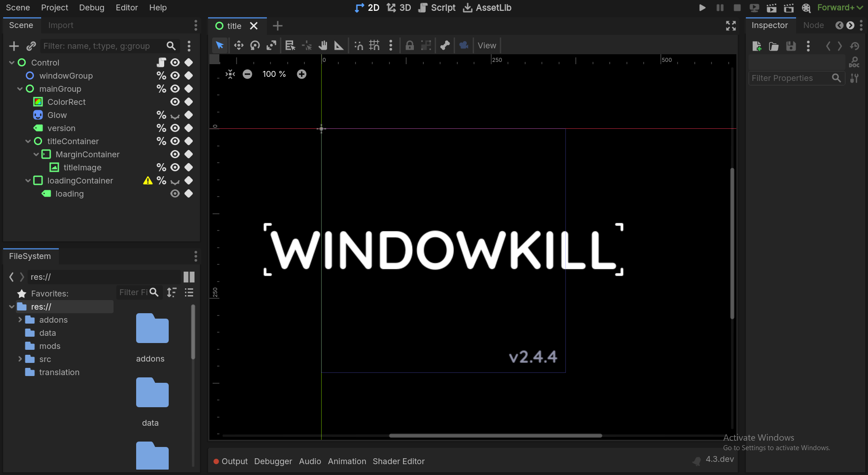Screen dimensions: 868x475
Task: Add a new child node
Action: pos(14,46)
